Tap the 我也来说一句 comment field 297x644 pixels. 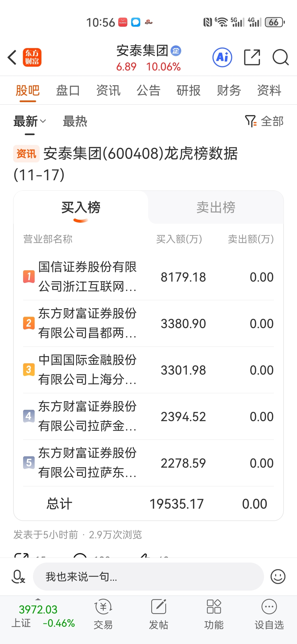point(148,576)
